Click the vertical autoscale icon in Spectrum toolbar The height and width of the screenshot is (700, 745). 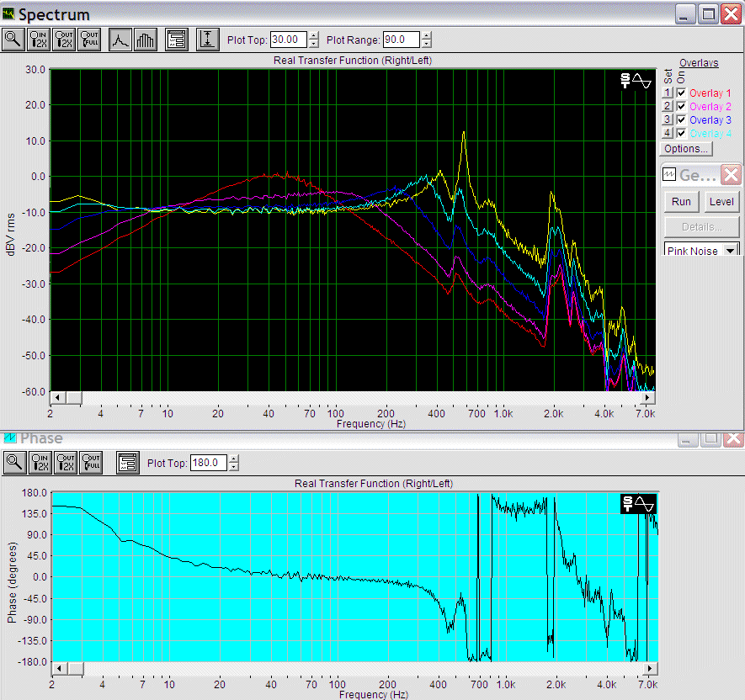(208, 40)
